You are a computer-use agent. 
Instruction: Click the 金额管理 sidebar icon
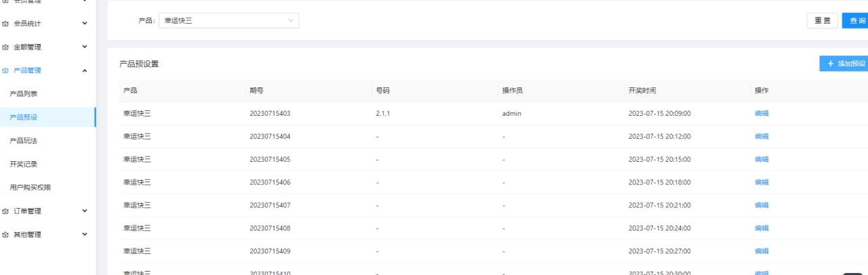click(6, 47)
